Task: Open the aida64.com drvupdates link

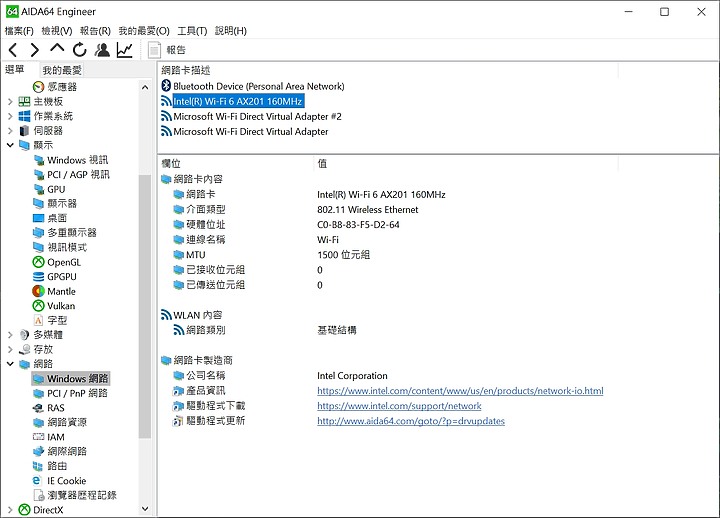Action: pyautogui.click(x=411, y=421)
